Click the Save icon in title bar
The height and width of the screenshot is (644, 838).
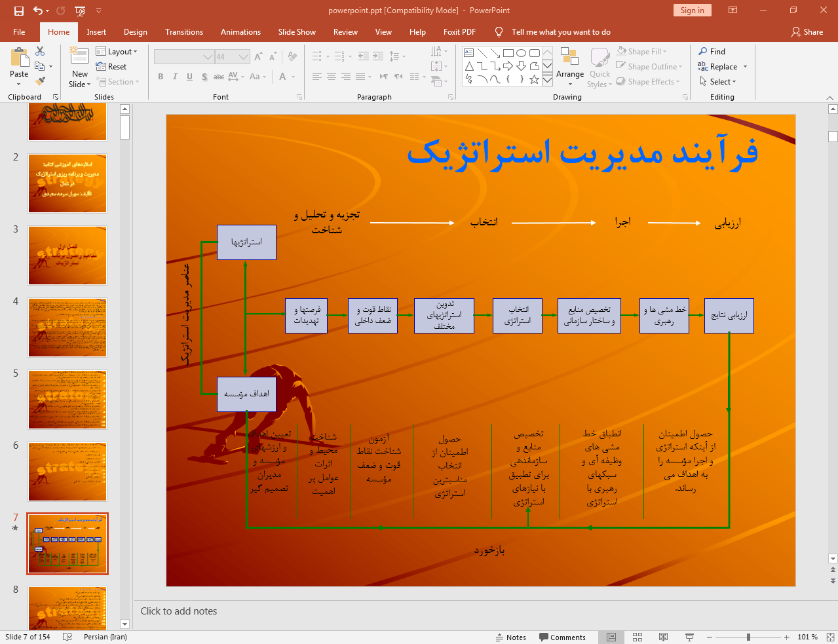click(18, 10)
